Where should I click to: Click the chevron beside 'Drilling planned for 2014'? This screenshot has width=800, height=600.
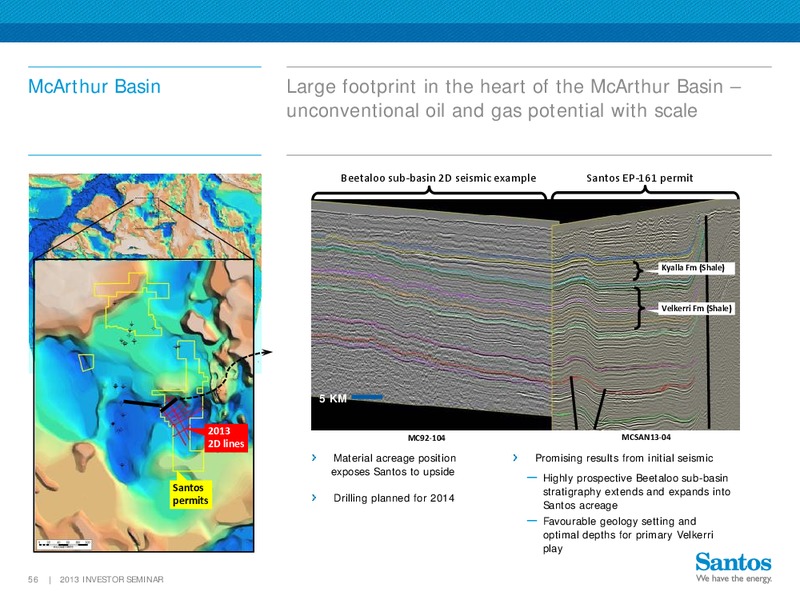pos(314,498)
